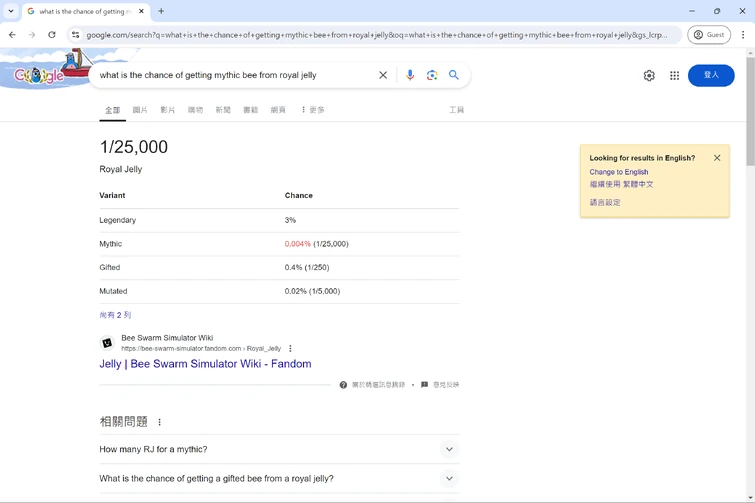
Task: Open Chrome three-dot menu
Action: pos(743,35)
